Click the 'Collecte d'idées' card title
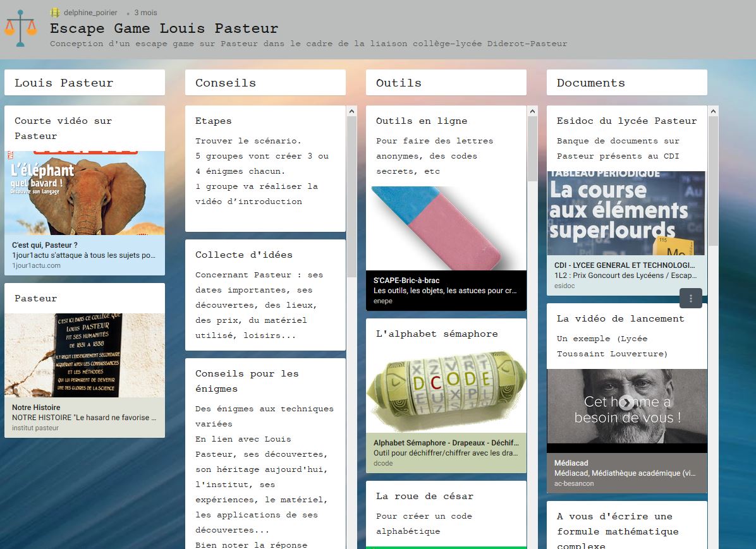This screenshot has height=549, width=756. coord(244,255)
